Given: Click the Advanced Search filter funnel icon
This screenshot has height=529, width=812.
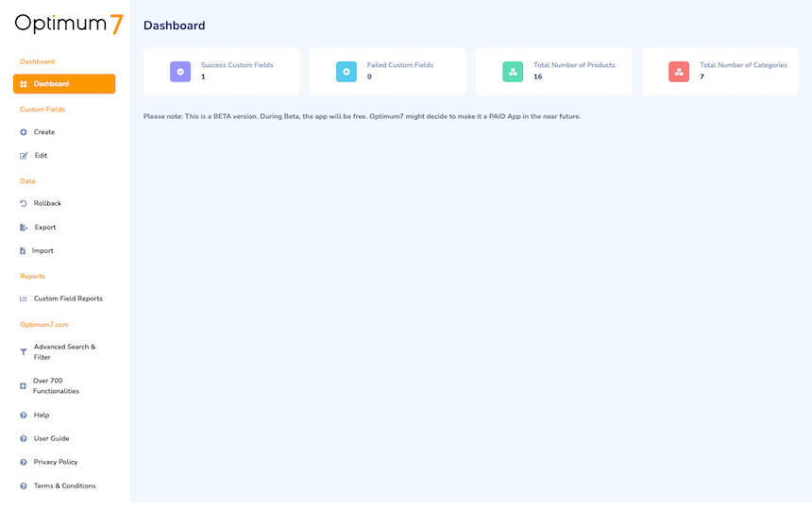Looking at the screenshot, I should coord(24,351).
